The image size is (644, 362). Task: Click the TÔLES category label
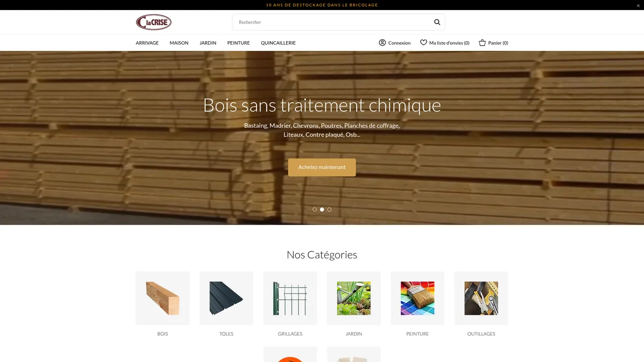click(226, 334)
